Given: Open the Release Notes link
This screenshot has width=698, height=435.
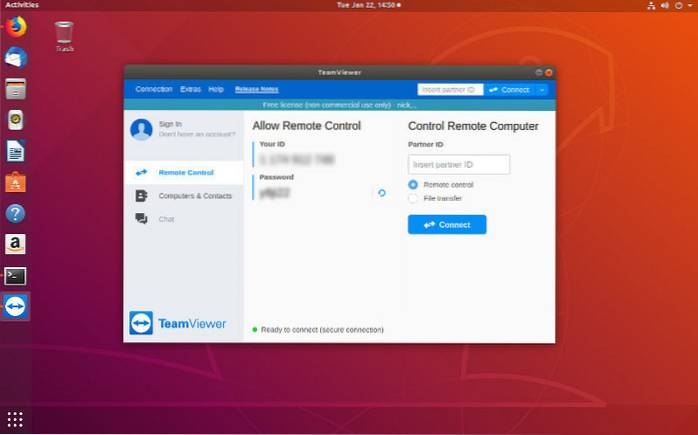Looking at the screenshot, I should tap(256, 90).
